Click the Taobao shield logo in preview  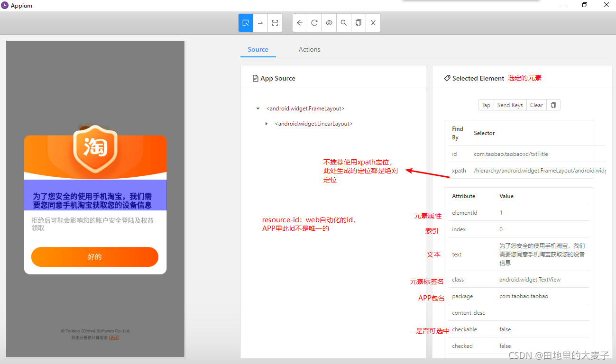click(x=95, y=148)
